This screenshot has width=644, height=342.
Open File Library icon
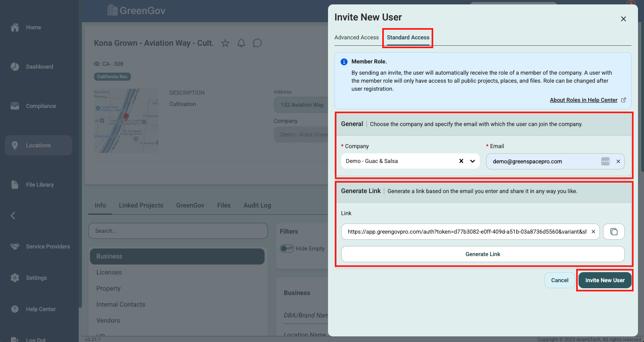pyautogui.click(x=15, y=185)
